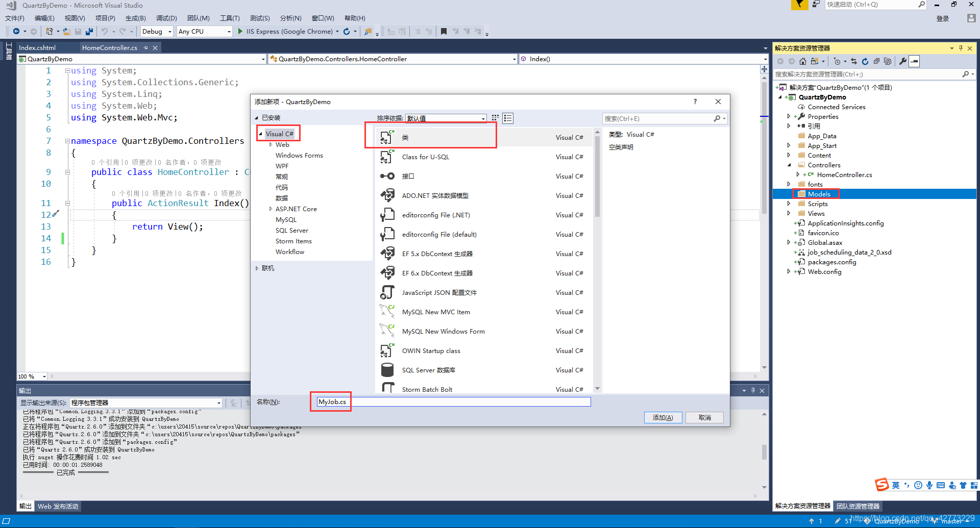Refresh the Solution Explorer tree
The width and height of the screenshot is (980, 528).
point(865,61)
